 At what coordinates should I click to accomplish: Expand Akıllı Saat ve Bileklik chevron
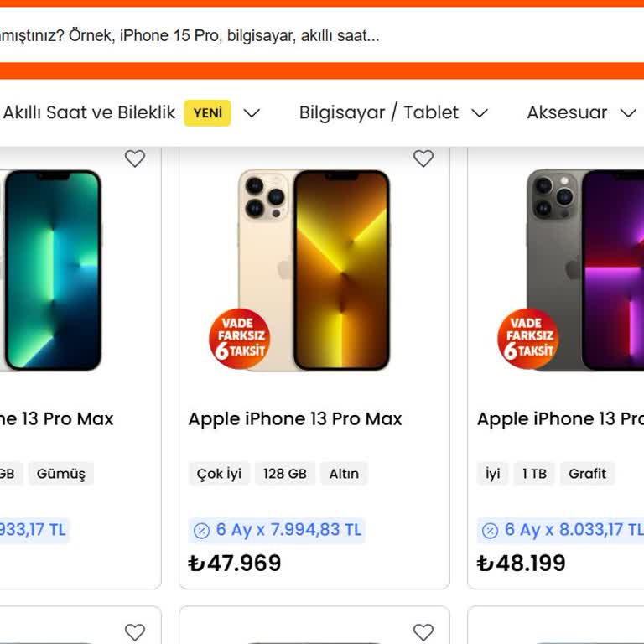coord(252,113)
